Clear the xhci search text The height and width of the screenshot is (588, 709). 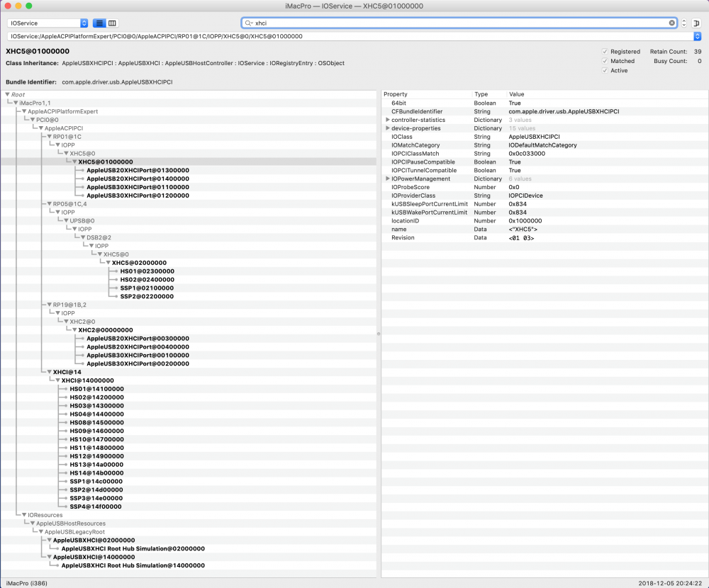tap(671, 23)
